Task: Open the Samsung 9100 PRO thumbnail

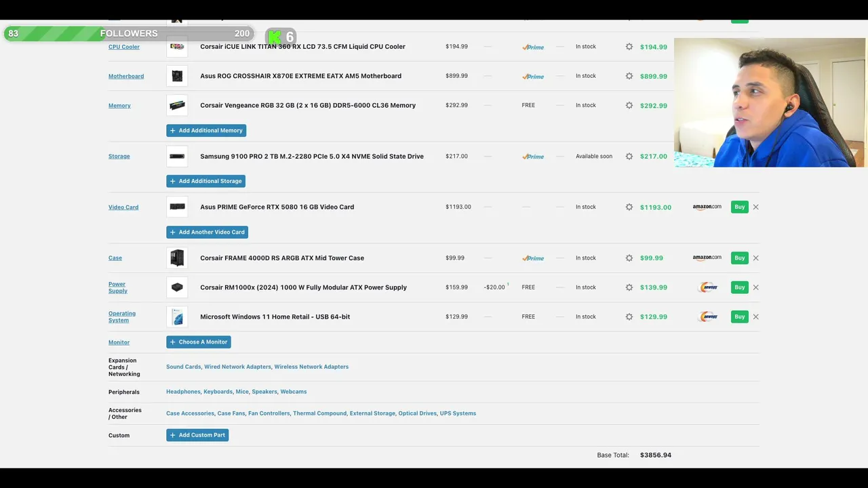Action: pyautogui.click(x=177, y=156)
